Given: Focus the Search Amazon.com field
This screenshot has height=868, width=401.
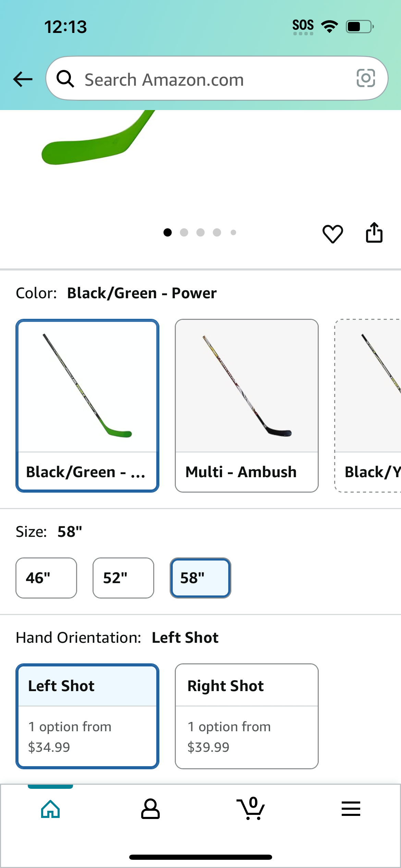Looking at the screenshot, I should (217, 79).
